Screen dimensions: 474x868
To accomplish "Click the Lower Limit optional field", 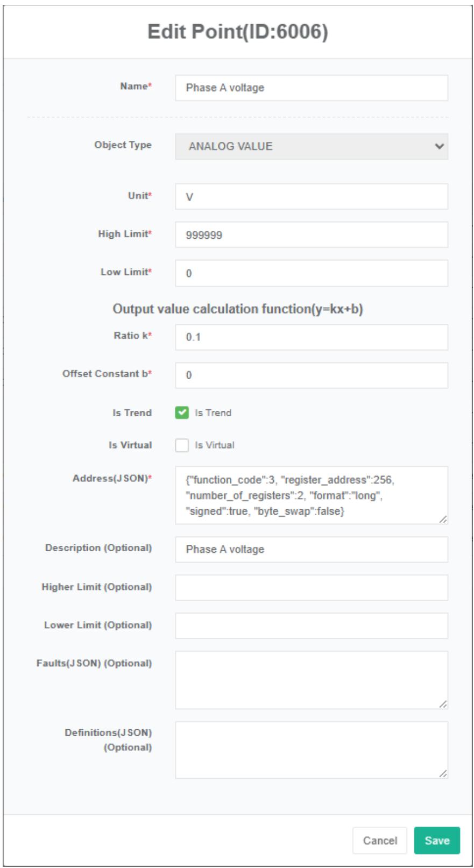I will click(x=311, y=626).
